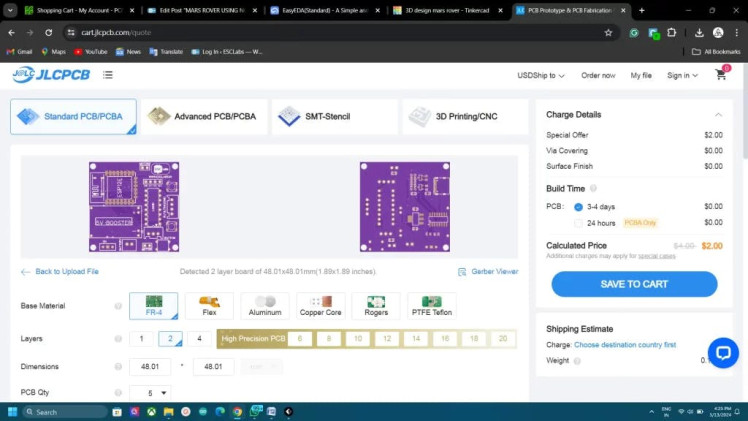The image size is (748, 421).
Task: Open Chrome from the taskbar
Action: coord(237,412)
